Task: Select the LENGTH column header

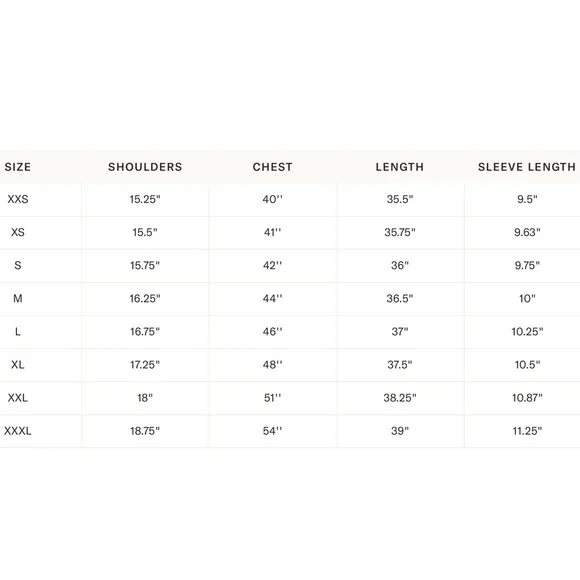Action: [x=400, y=167]
